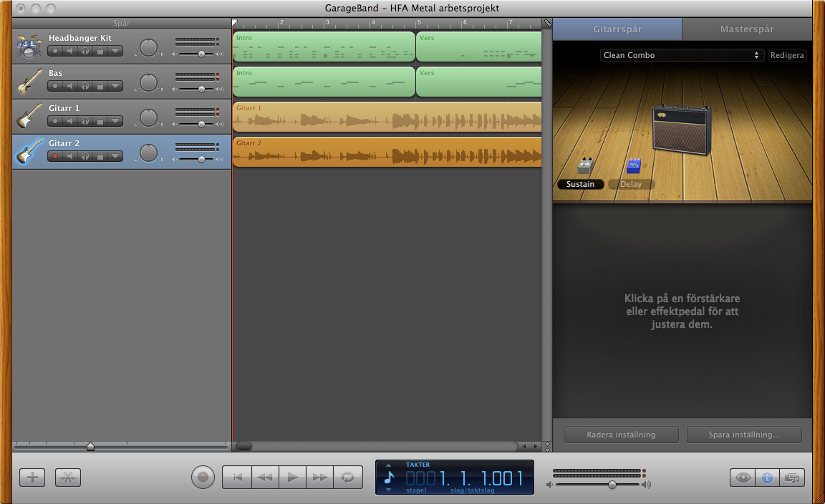Play the project

(x=292, y=478)
